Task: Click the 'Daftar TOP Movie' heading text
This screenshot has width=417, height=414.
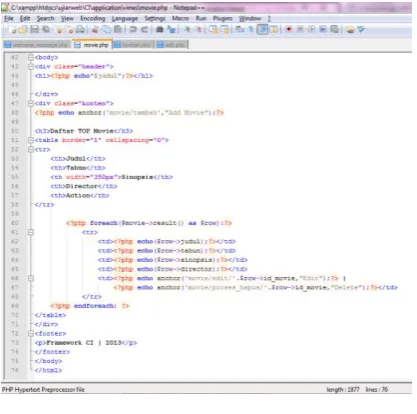Action: [x=82, y=131]
